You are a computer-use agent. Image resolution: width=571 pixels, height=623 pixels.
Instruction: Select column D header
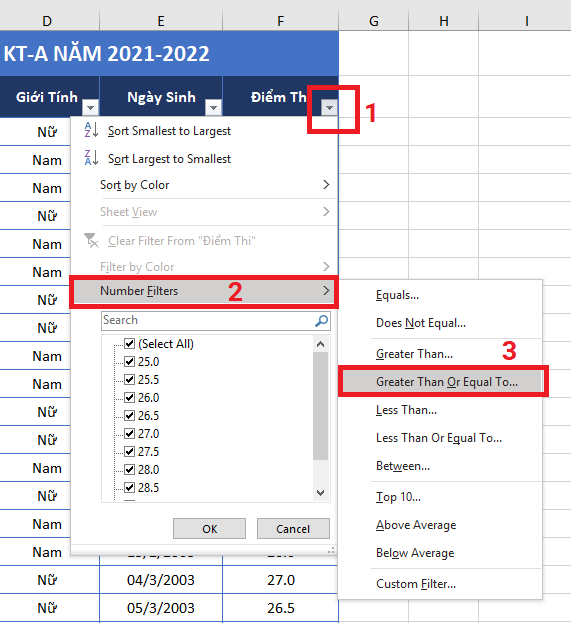(47, 21)
